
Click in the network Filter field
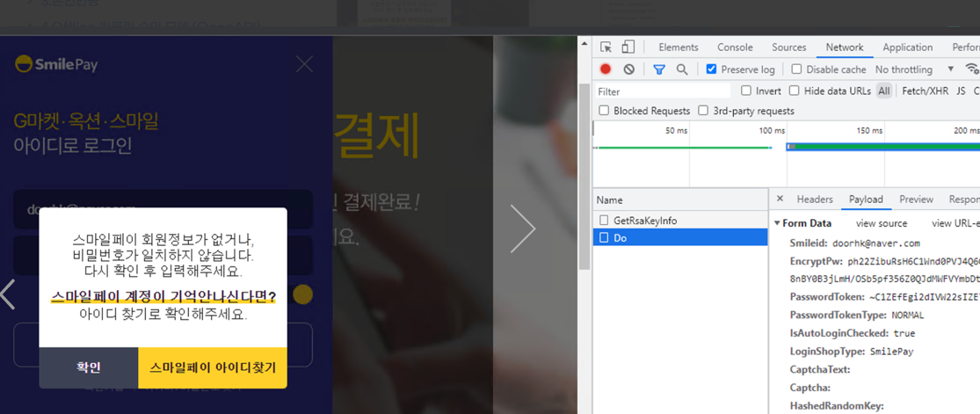point(662,91)
